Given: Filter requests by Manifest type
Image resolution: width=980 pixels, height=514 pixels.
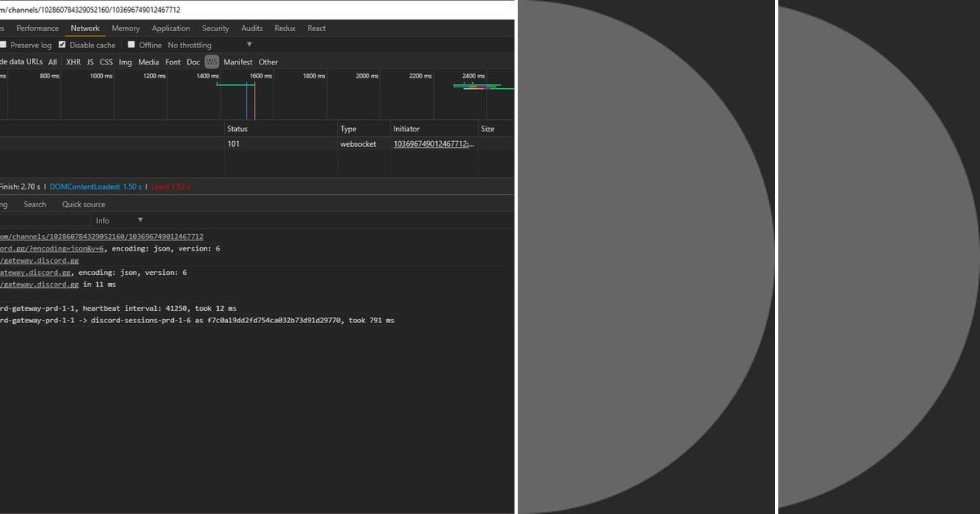Looking at the screenshot, I should pyautogui.click(x=238, y=62).
